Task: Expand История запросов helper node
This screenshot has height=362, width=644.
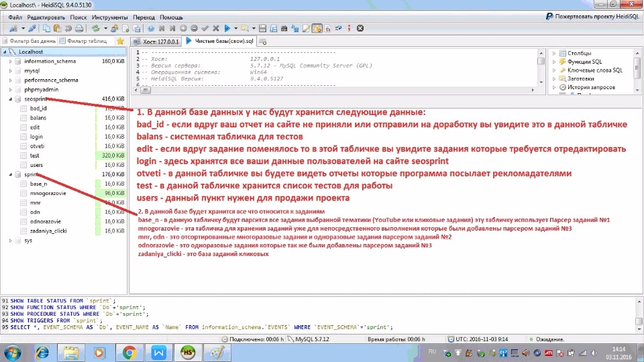Action: click(554, 87)
